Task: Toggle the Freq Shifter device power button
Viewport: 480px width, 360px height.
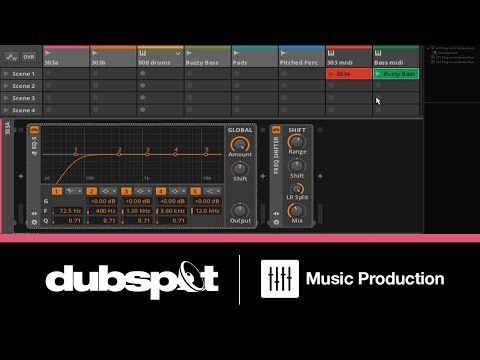Action: (x=276, y=129)
